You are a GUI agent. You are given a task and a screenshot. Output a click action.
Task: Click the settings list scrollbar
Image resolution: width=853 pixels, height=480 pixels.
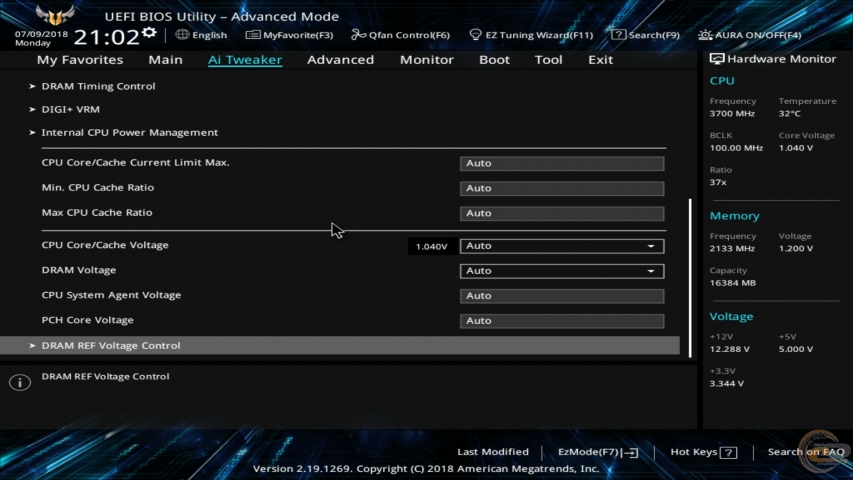pyautogui.click(x=690, y=278)
